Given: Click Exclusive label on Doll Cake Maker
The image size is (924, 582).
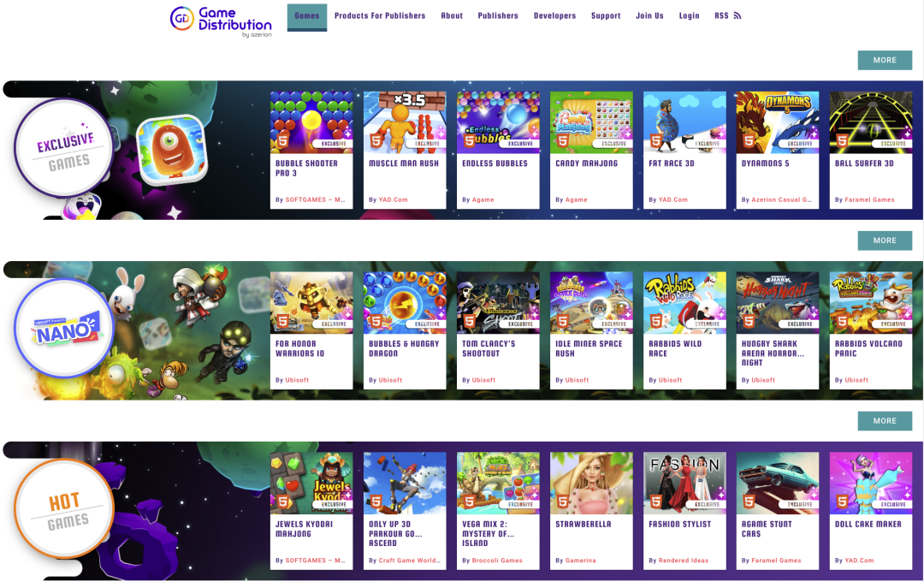Looking at the screenshot, I should click(892, 504).
